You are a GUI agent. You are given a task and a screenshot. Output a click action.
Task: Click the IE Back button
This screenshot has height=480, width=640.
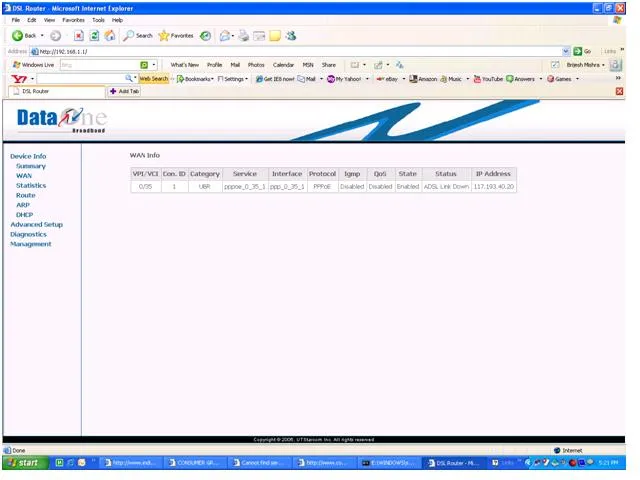(x=25, y=35)
